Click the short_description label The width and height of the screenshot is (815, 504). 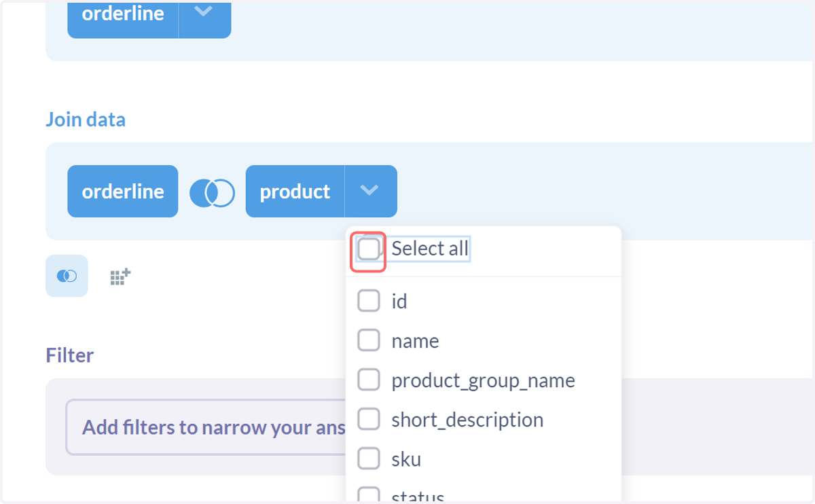(467, 420)
